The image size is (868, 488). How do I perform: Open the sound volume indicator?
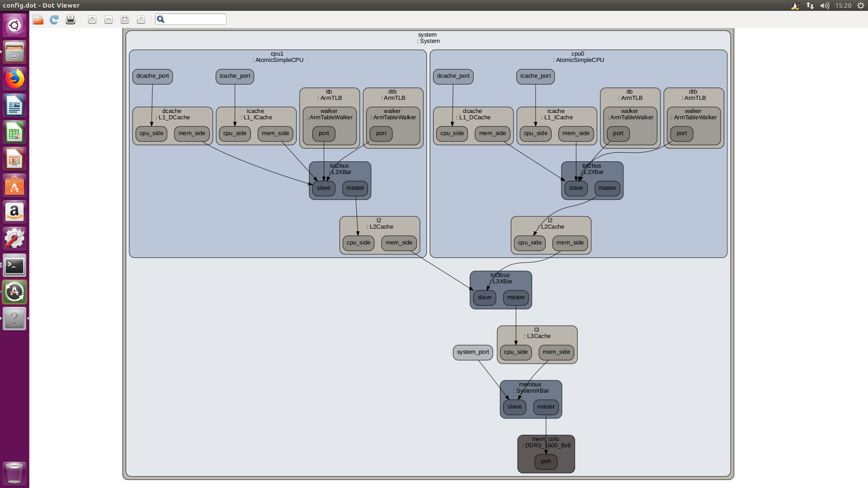point(825,5)
